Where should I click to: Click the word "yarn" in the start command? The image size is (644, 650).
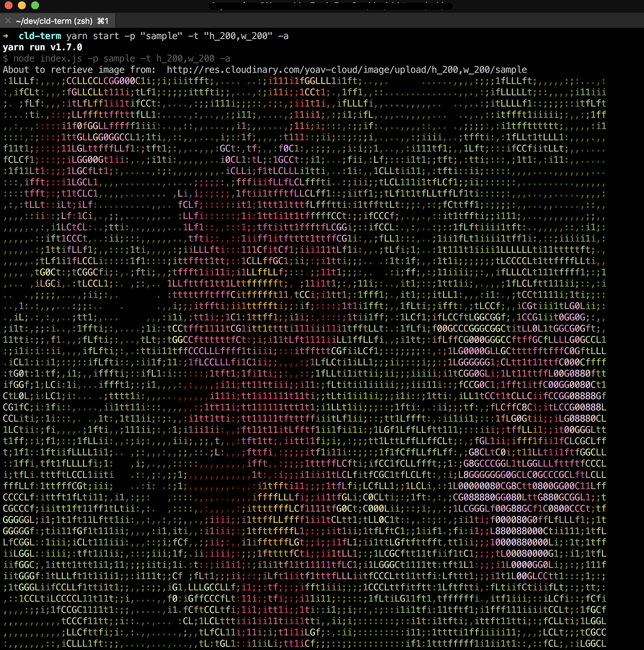point(77,36)
